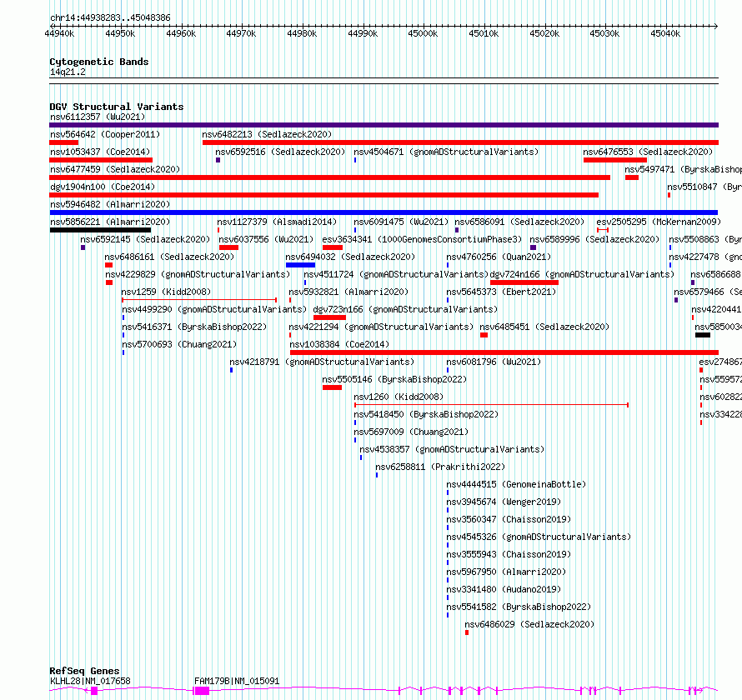The width and height of the screenshot is (742, 700).
Task: Click the KLHL28|NM_017658 gene label
Action: pos(90,681)
